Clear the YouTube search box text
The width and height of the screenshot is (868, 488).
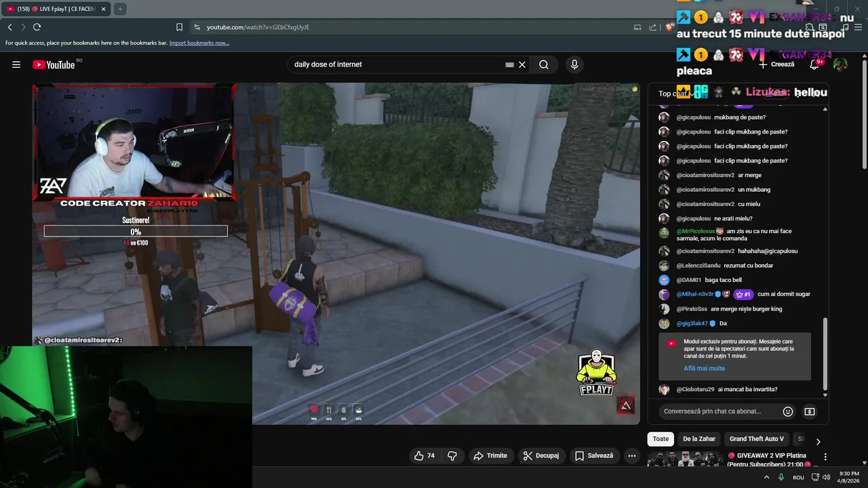click(x=522, y=64)
